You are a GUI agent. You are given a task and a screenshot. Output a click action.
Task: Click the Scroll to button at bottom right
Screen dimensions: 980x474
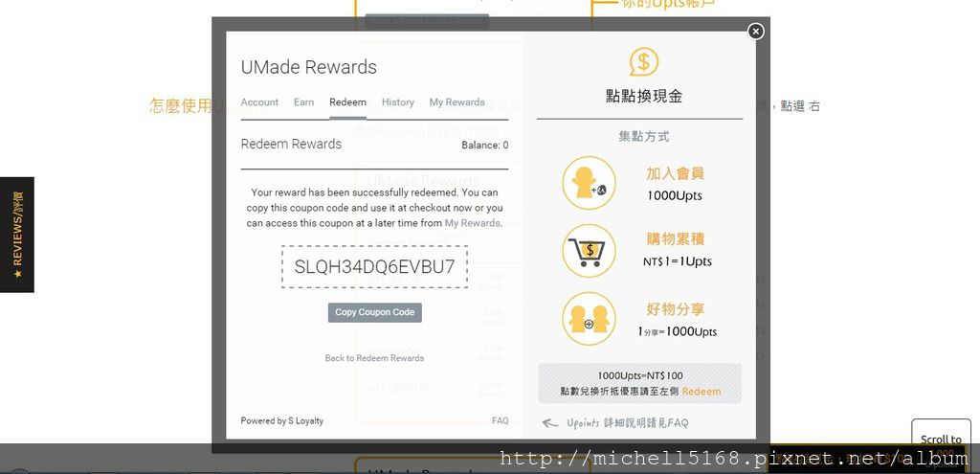coord(941,440)
